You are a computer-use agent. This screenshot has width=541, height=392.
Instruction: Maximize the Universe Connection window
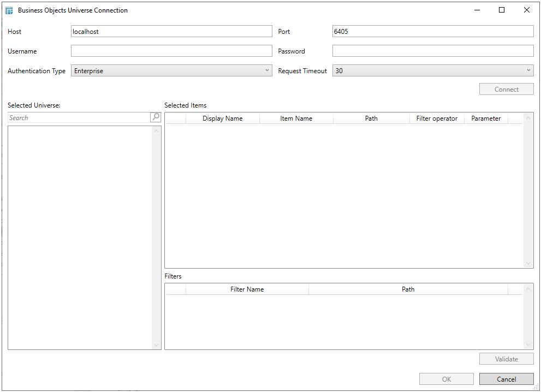click(502, 10)
